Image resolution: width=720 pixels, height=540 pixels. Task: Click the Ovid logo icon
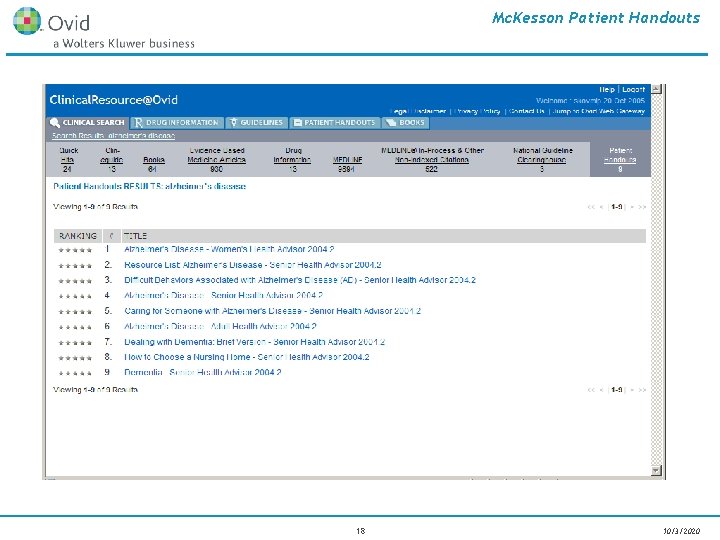pyautogui.click(x=27, y=21)
